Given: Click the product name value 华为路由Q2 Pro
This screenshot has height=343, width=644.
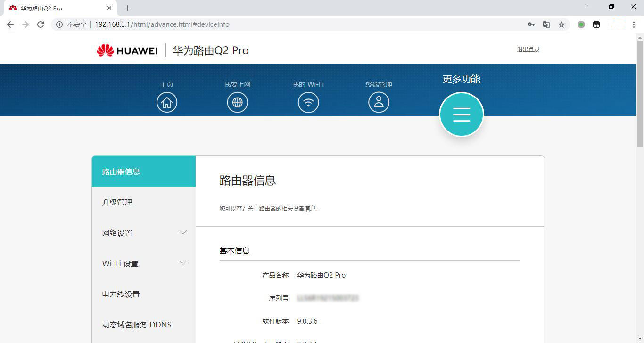Looking at the screenshot, I should click(x=321, y=275).
